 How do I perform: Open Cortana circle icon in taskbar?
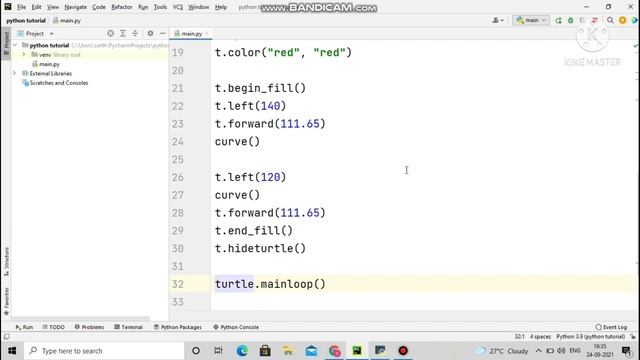196,351
